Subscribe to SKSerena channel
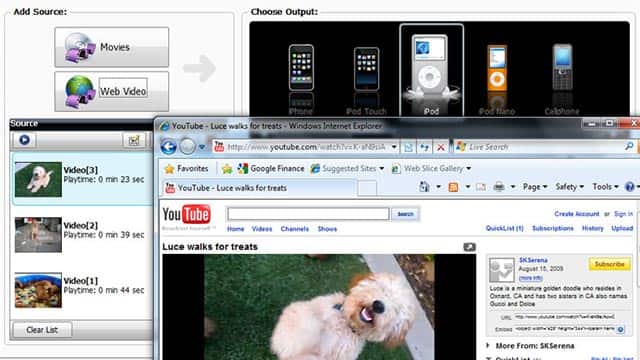Screen dimensions: 640x360 click(609, 264)
